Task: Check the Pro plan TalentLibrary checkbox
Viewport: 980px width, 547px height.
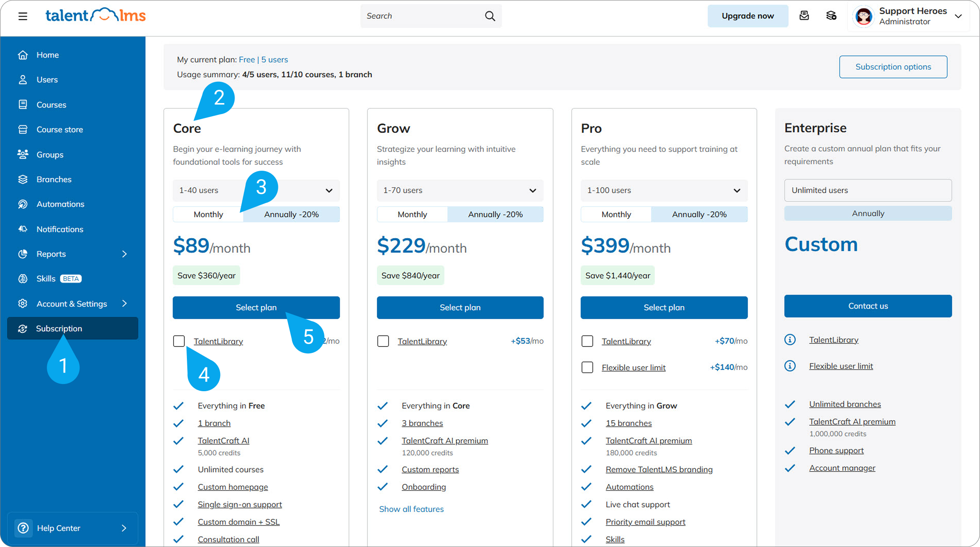Action: pyautogui.click(x=587, y=341)
